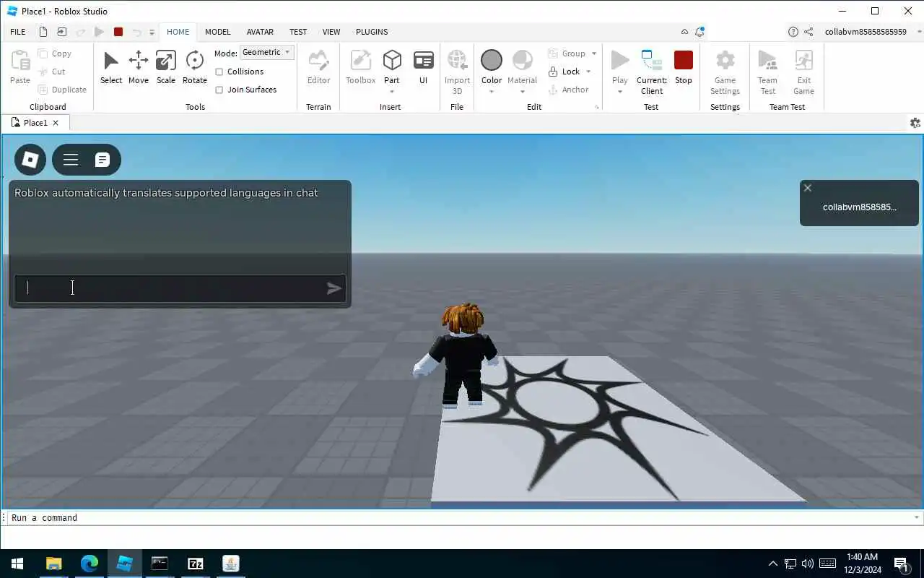Click the Anchor button
Viewport: 924px width, 578px height.
569,90
